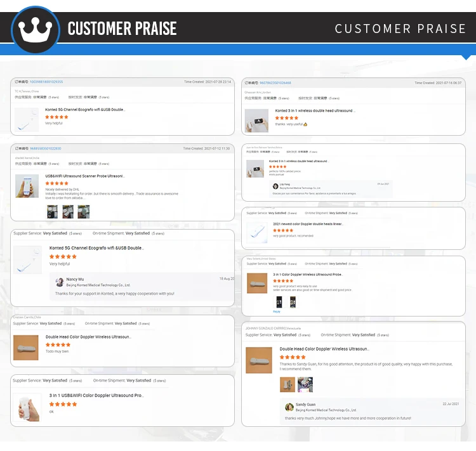Open order number 100396818001029355 link
This screenshot has height=451, width=476.
click(x=46, y=82)
